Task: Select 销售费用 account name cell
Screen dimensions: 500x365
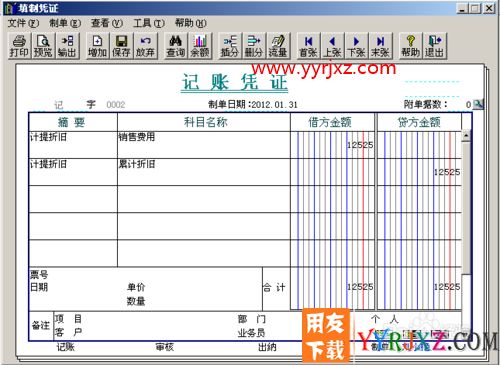Action: point(204,145)
